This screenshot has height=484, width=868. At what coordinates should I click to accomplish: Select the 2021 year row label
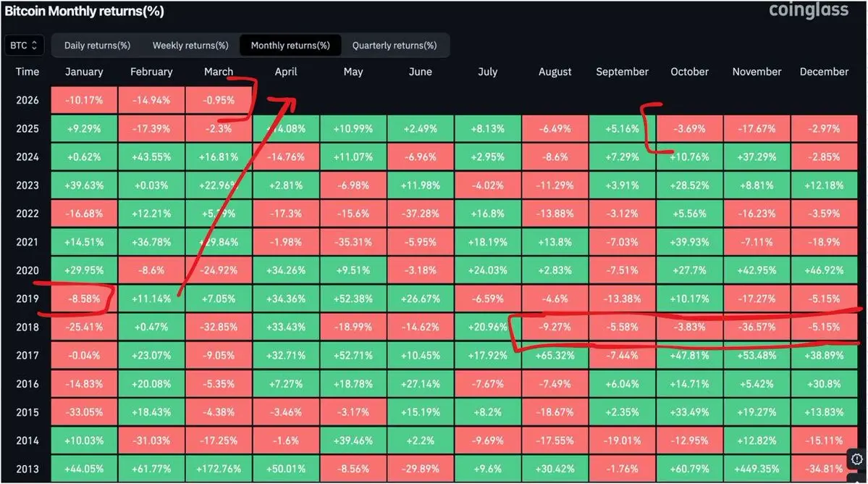click(28, 242)
